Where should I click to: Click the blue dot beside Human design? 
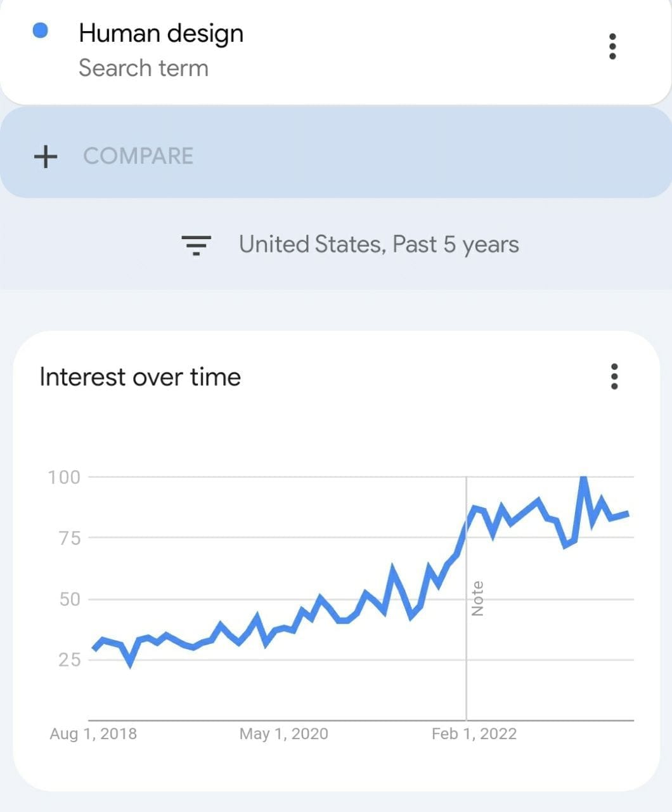point(41,30)
